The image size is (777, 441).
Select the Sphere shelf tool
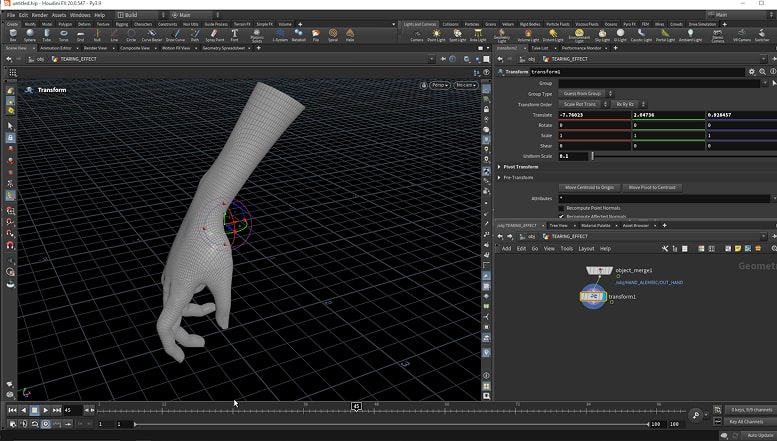tap(32, 35)
